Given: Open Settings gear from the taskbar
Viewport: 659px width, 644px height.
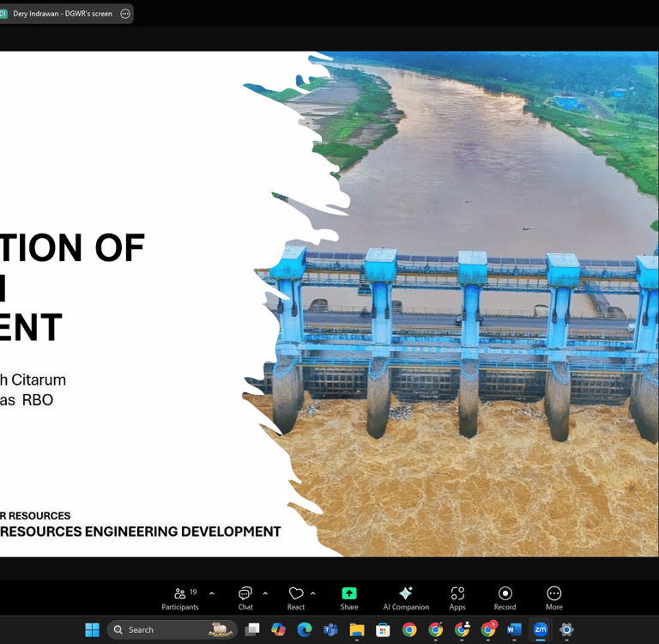Looking at the screenshot, I should click(x=566, y=629).
